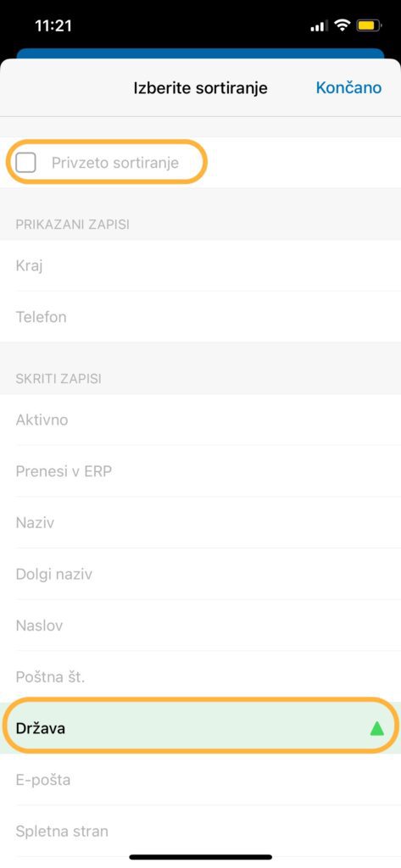Tap the Privzeto sortiranje label text

(x=115, y=163)
